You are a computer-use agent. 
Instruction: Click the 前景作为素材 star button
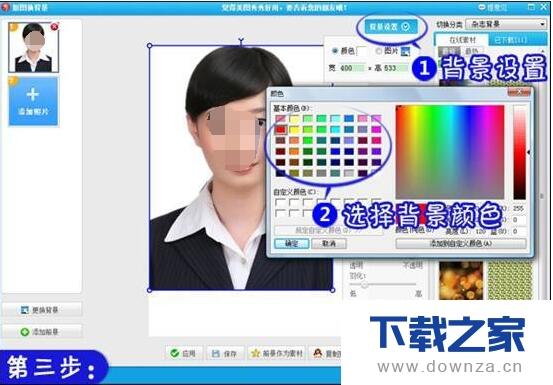coord(277,353)
